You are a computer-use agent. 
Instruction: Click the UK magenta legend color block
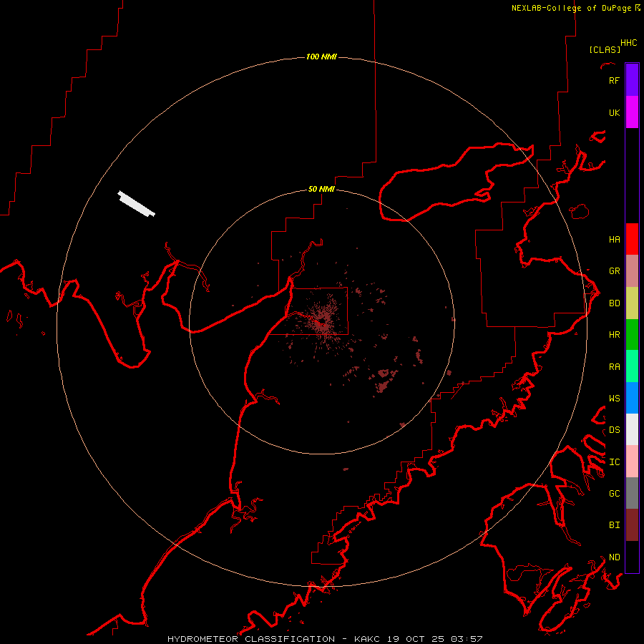632,112
